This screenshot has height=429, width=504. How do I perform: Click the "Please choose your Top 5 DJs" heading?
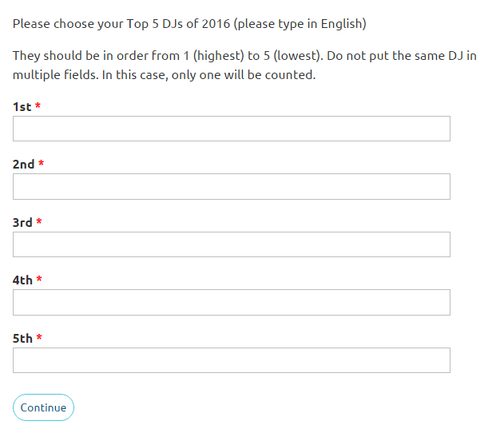pos(121,24)
